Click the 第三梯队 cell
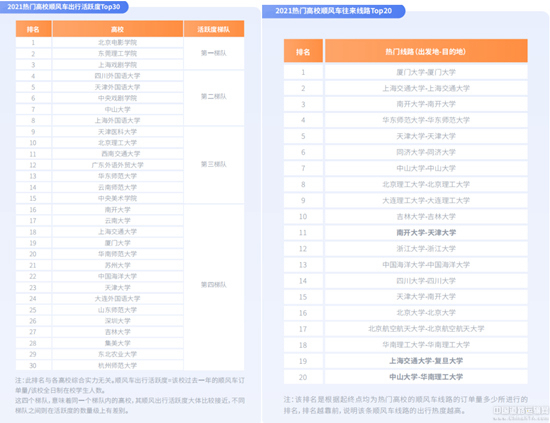The image size is (550, 423). [x=214, y=164]
